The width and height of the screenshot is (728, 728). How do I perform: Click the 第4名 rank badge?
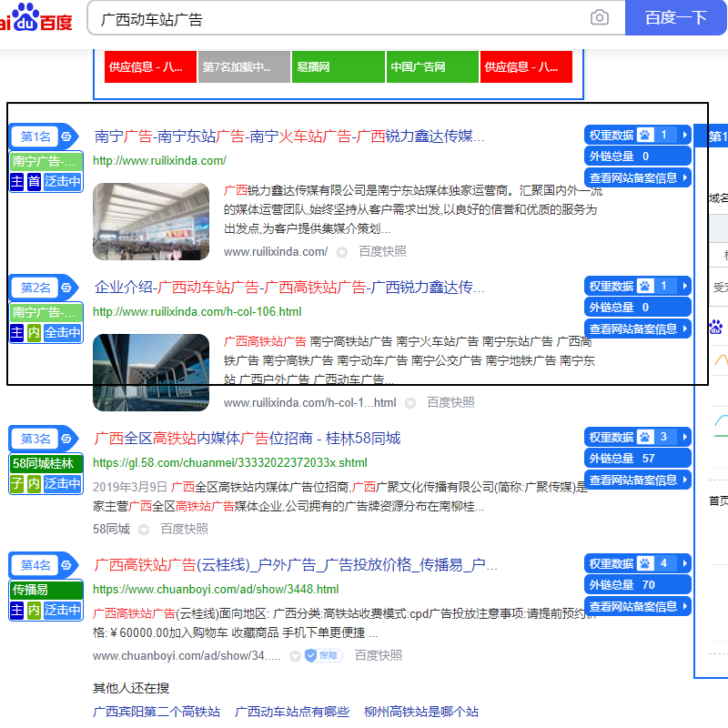tap(35, 565)
